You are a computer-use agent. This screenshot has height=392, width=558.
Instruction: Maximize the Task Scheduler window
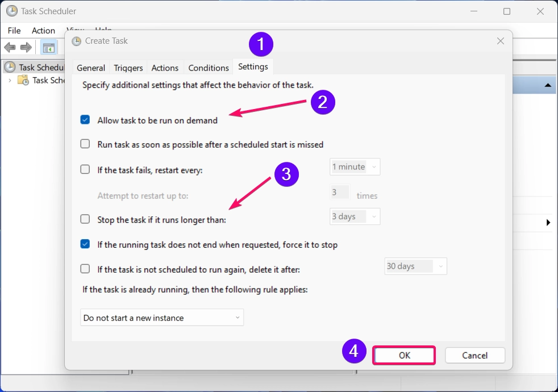click(x=507, y=11)
